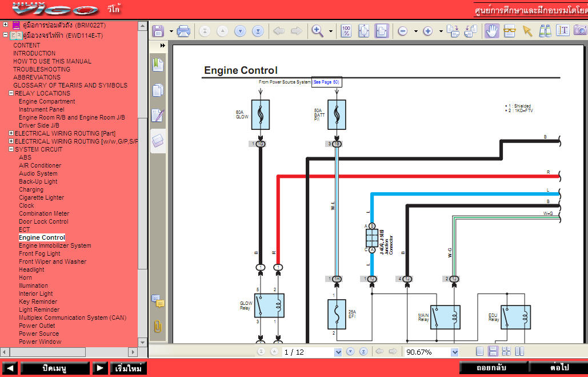The height and width of the screenshot is (377, 588).
Task: Click the ต่อไป (next) button
Action: 559,368
